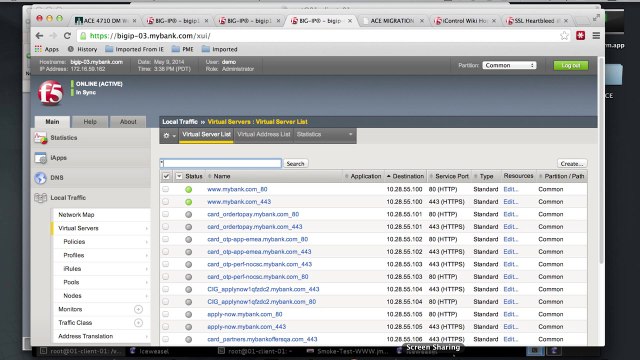The height and width of the screenshot is (360, 640).
Task: Click gray status icon for card_ordertopay.mybank.com_80
Action: pos(188,214)
